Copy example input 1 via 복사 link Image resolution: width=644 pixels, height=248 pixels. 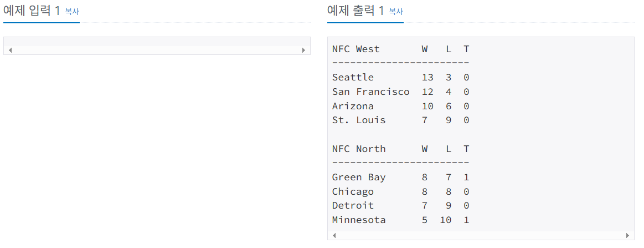[72, 12]
